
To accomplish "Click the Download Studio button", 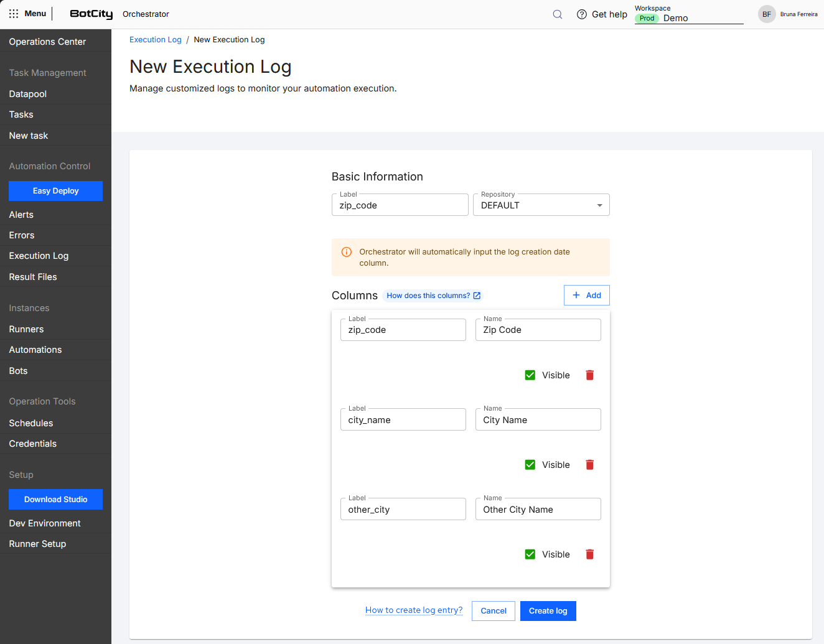I will tap(55, 500).
